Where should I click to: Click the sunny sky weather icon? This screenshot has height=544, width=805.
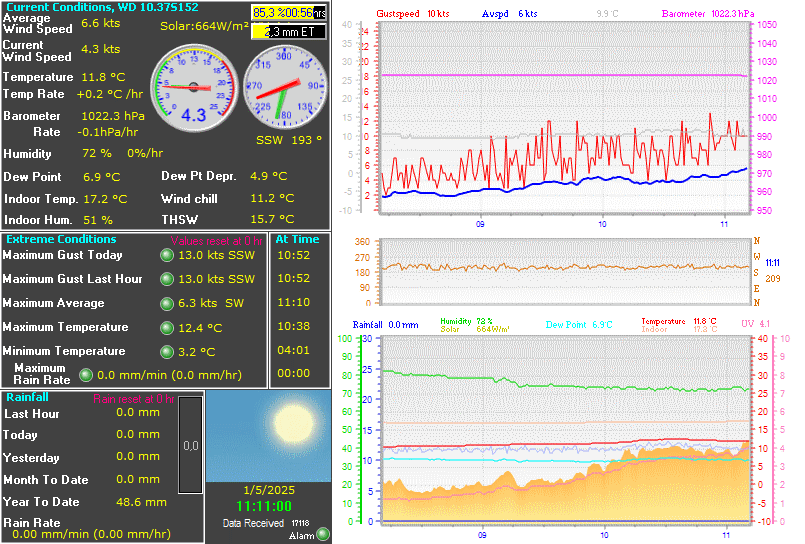[x=269, y=436]
